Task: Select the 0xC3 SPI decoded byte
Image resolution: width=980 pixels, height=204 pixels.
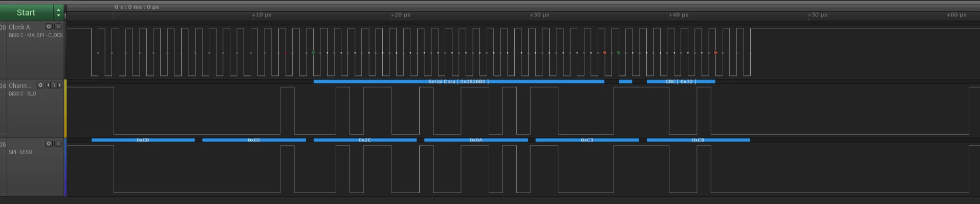Action: 587,140
